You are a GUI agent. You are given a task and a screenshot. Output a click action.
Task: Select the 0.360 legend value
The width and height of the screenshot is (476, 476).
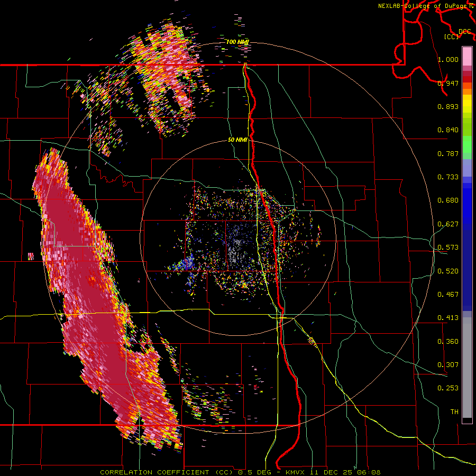[448, 341]
